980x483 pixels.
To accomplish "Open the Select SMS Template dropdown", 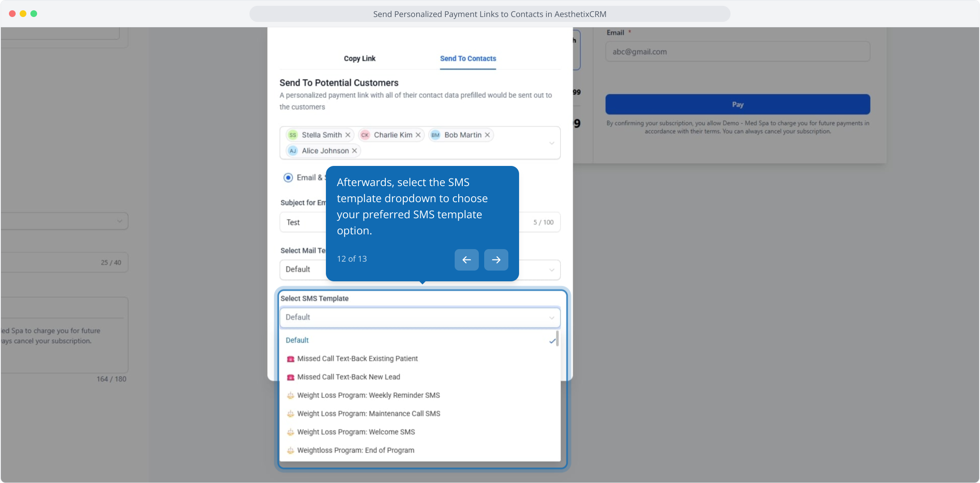I will pos(419,318).
